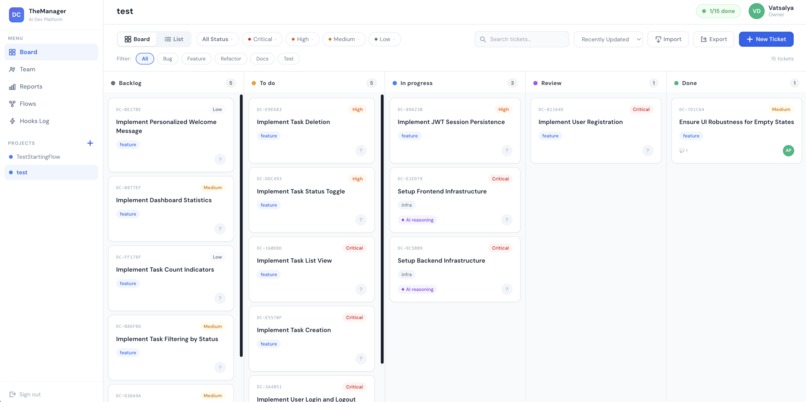This screenshot has height=402, width=806.
Task: Filter tickets by Test type
Action: (x=289, y=59)
